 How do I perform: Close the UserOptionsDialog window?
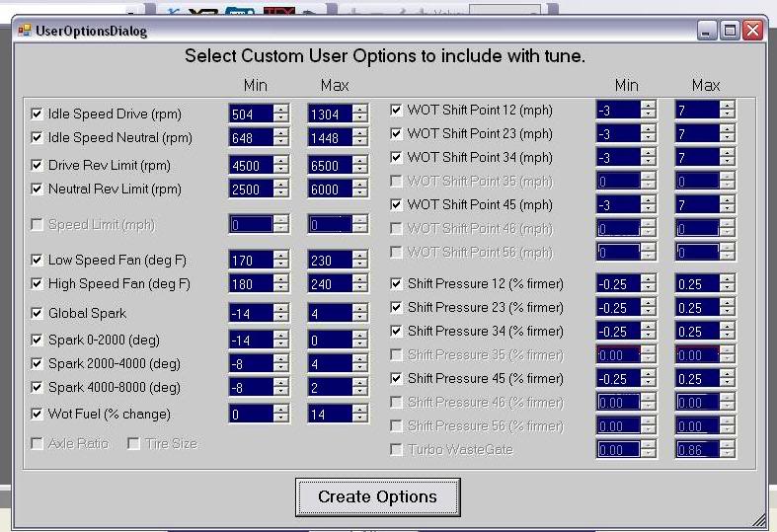tap(752, 31)
